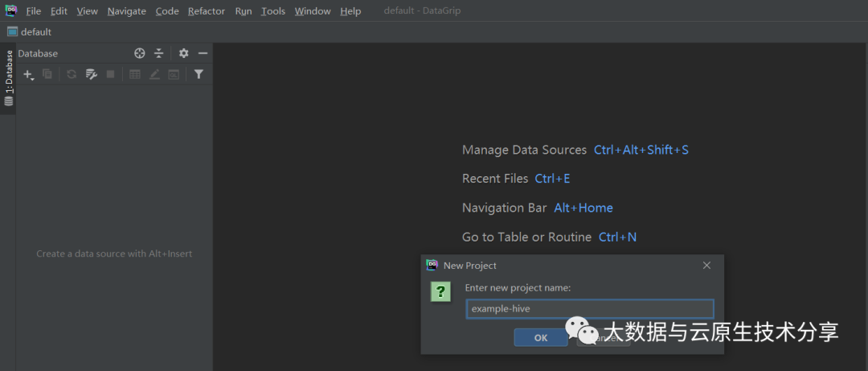Click the scroll from editor target icon
This screenshot has height=371, width=868.
[140, 53]
